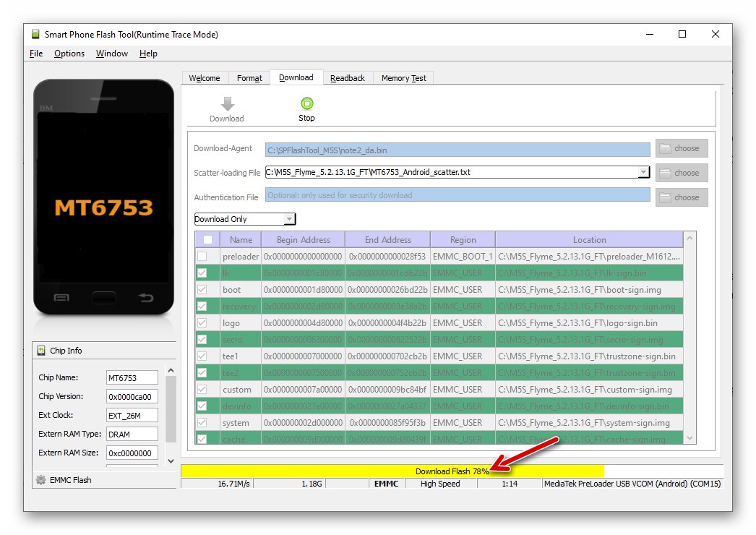Open the scatter file path history dropdown
Viewport: 756px width, 535px height.
pyautogui.click(x=643, y=173)
